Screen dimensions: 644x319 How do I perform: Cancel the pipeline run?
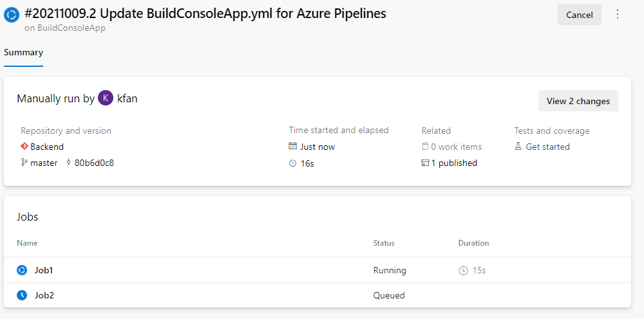[x=579, y=15]
